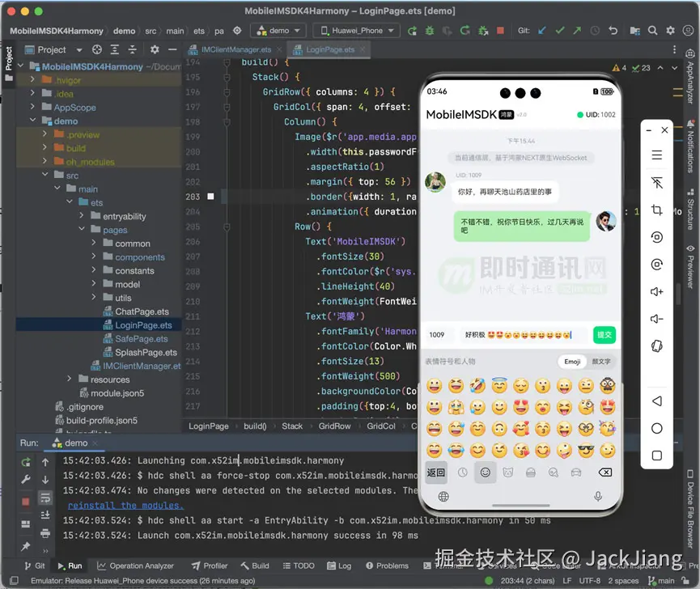Open the Profiler tool window tab

coord(210,566)
